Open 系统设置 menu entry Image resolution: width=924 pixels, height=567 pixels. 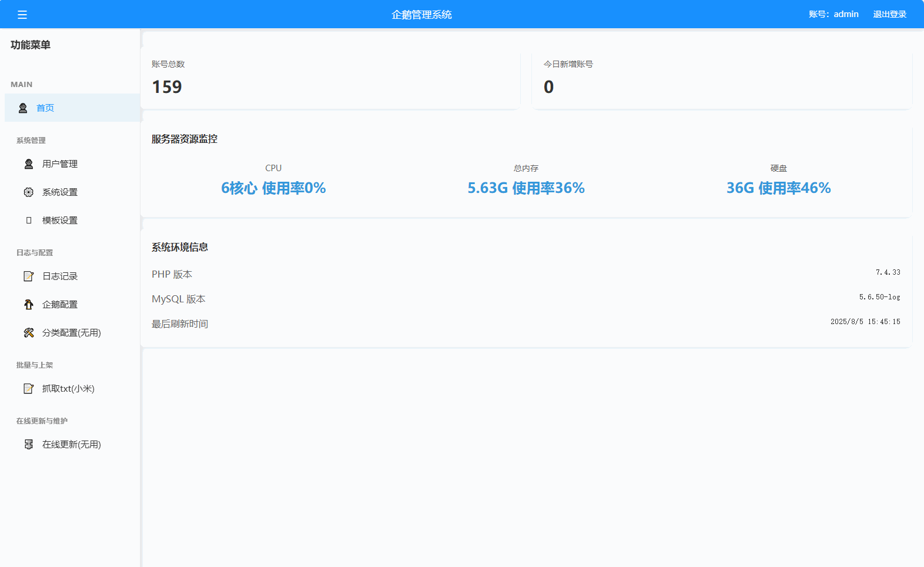pyautogui.click(x=60, y=192)
